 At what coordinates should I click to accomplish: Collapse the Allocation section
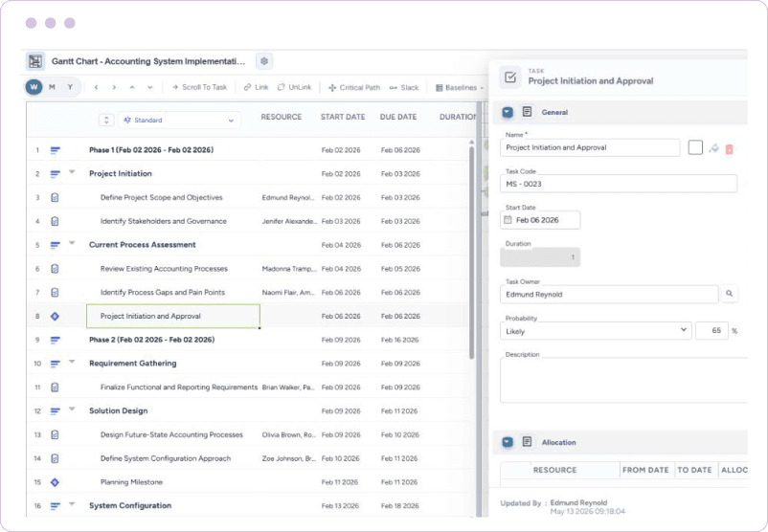coord(508,442)
